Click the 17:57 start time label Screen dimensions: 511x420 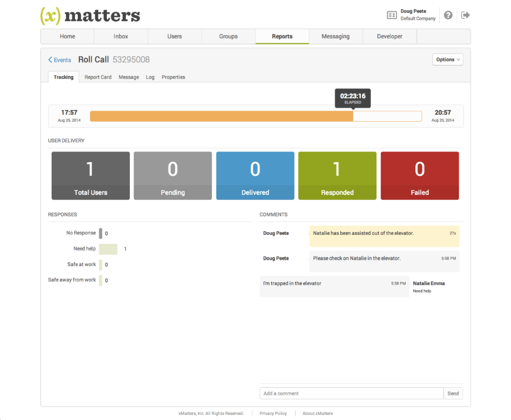69,113
